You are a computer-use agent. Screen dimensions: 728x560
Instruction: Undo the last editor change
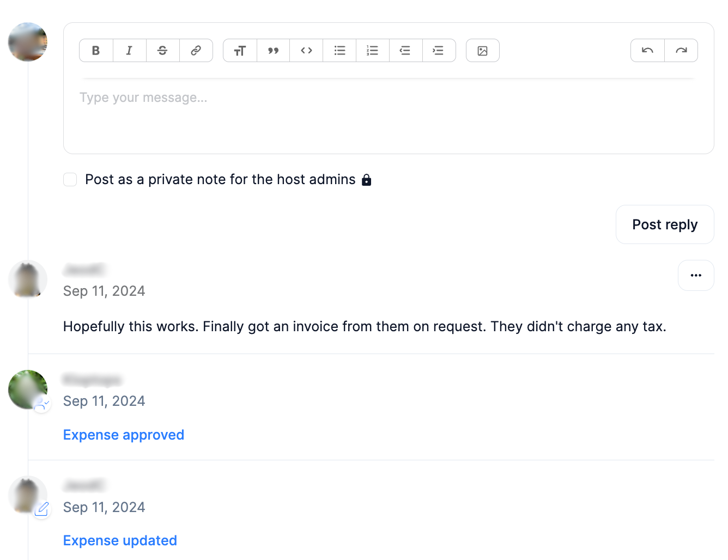point(647,51)
